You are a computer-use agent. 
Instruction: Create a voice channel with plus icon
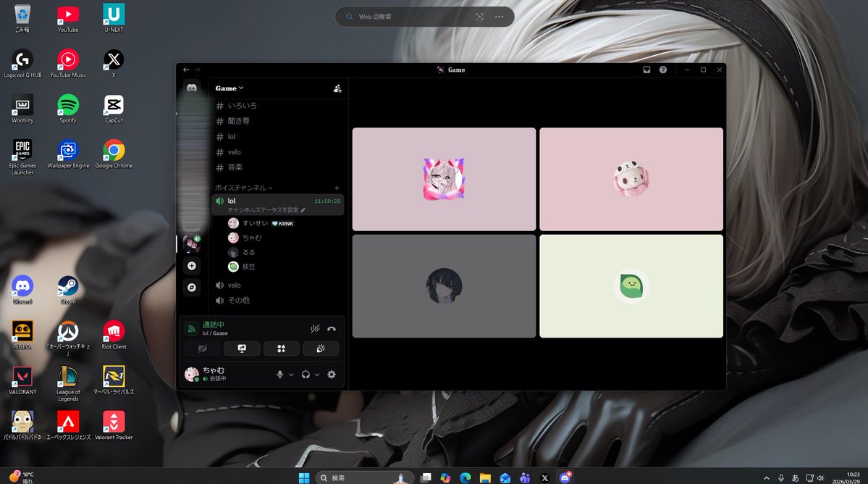(337, 188)
